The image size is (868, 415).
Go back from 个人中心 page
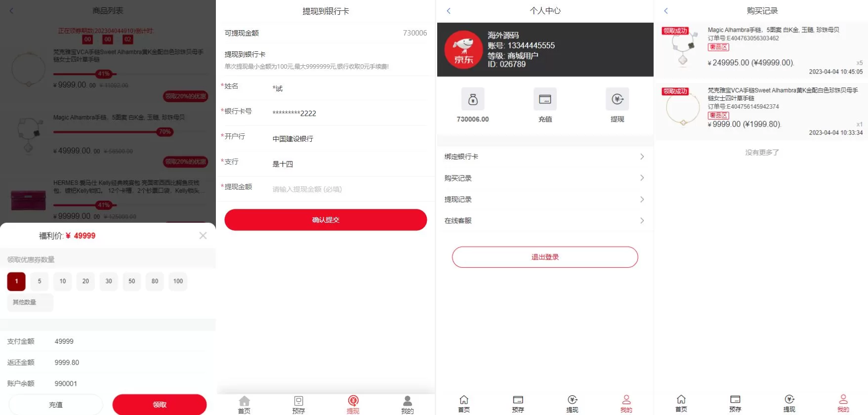(x=449, y=11)
